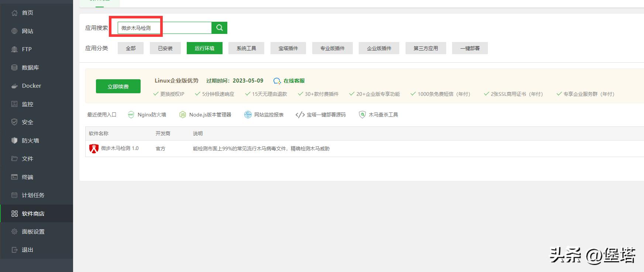Select the 第三方应用 category tab
This screenshot has width=644, height=272.
pos(426,48)
